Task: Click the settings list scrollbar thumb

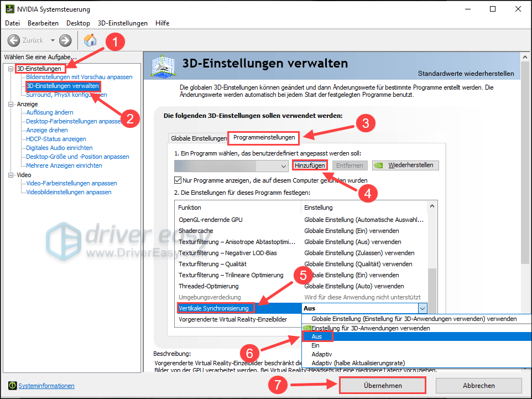Action: click(x=432, y=291)
